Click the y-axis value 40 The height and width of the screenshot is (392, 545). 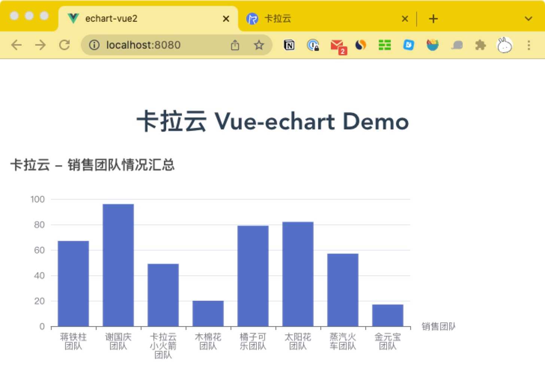tap(39, 276)
